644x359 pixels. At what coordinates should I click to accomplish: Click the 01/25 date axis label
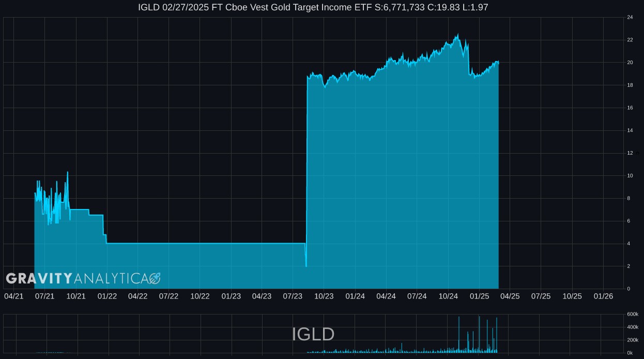coord(479,296)
